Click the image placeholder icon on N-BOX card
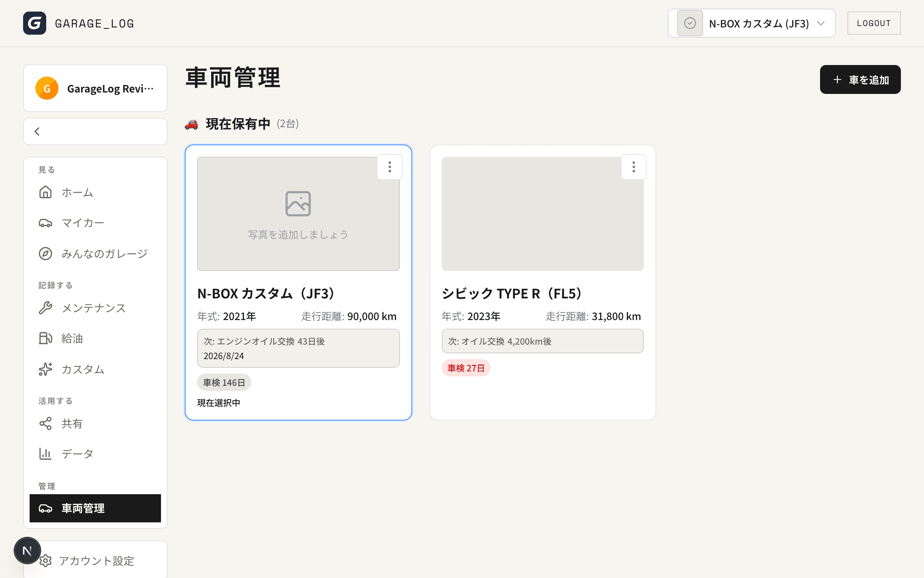This screenshot has height=578, width=924. [x=298, y=203]
